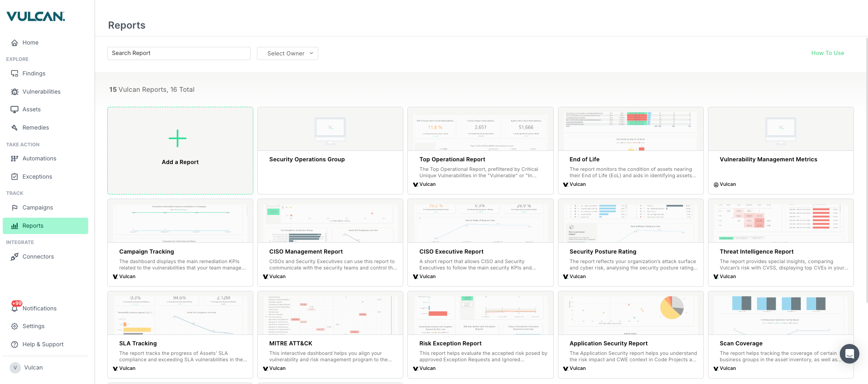Viewport: 868px width, 384px height.
Task: Click the Campaigns flag icon
Action: [x=15, y=208]
